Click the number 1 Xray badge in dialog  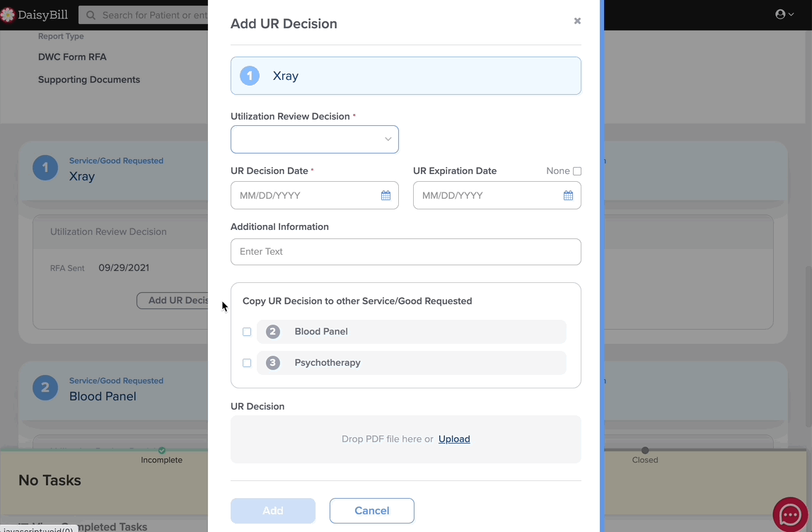coord(250,76)
